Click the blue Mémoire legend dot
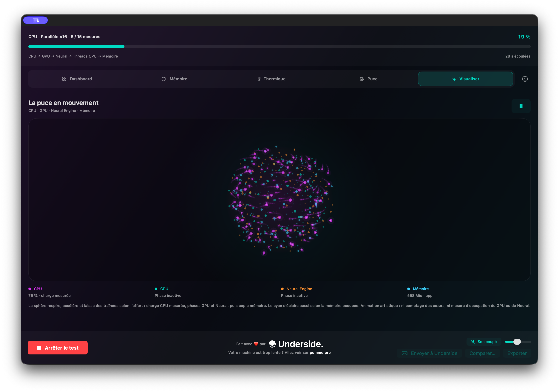559x392 pixels. click(409, 289)
